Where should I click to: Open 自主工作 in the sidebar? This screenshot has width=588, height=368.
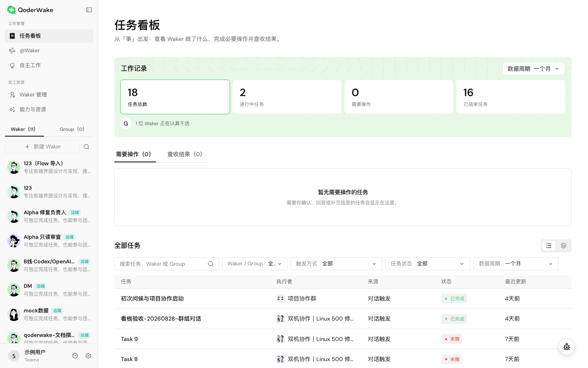[49, 65]
